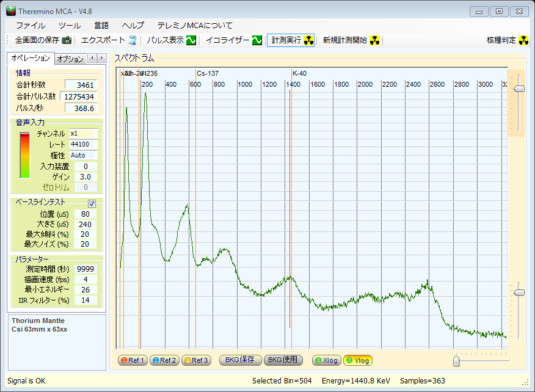Click the equalizer icon beside イコライザー
The image size is (535, 392).
pos(257,40)
